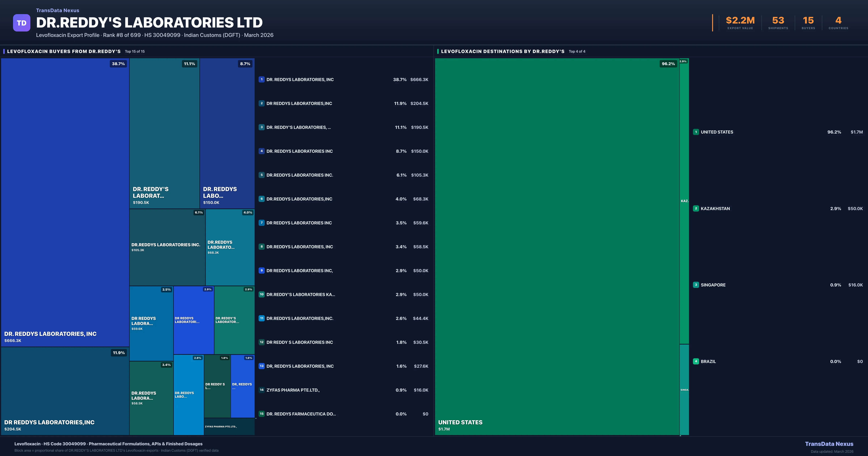Select the 4 Countries statistic
This screenshot has height=456, width=868.
coord(838,22)
